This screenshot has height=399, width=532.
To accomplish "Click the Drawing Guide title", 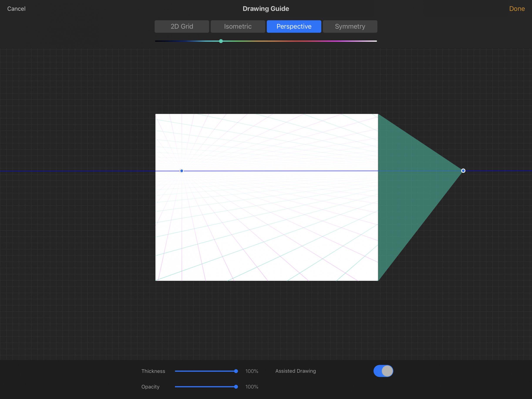I will pos(266,9).
